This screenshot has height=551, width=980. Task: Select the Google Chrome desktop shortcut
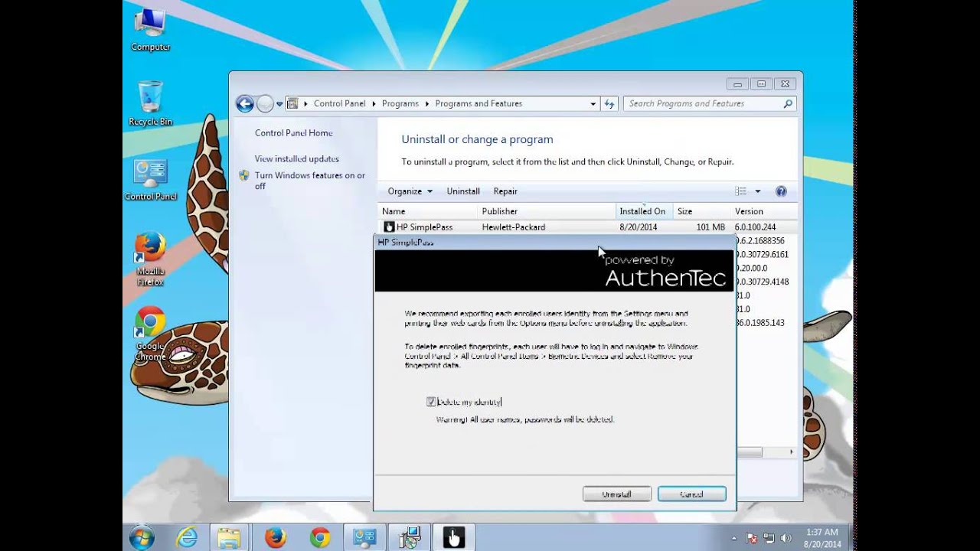click(150, 334)
